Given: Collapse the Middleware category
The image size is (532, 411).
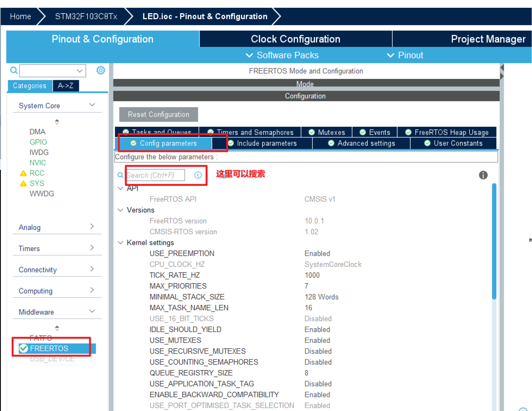Looking at the screenshot, I should click(92, 311).
